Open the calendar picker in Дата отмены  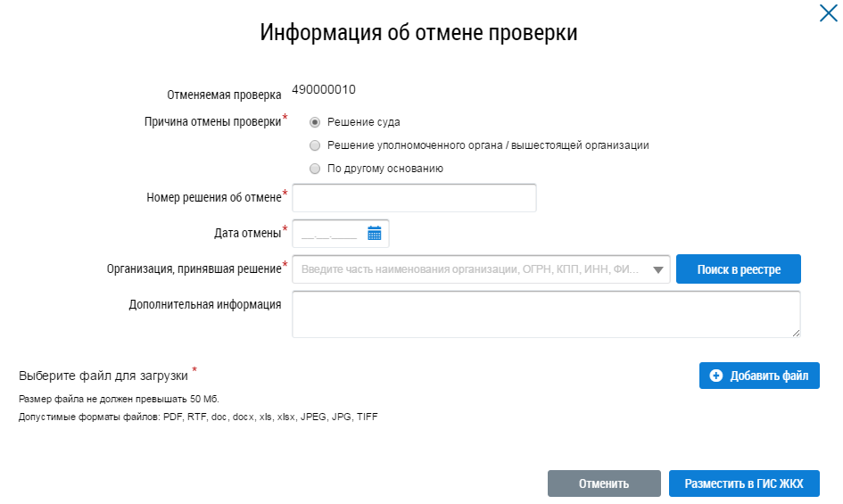point(375,234)
